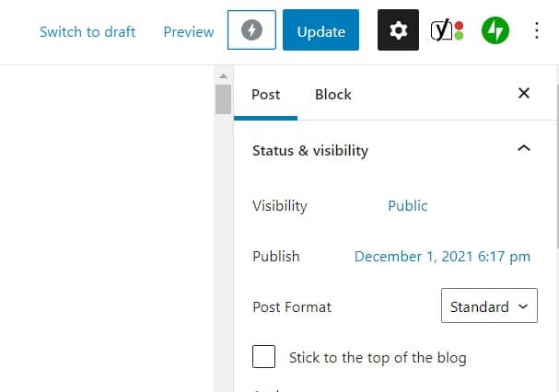Select the Post tab

pyautogui.click(x=265, y=95)
